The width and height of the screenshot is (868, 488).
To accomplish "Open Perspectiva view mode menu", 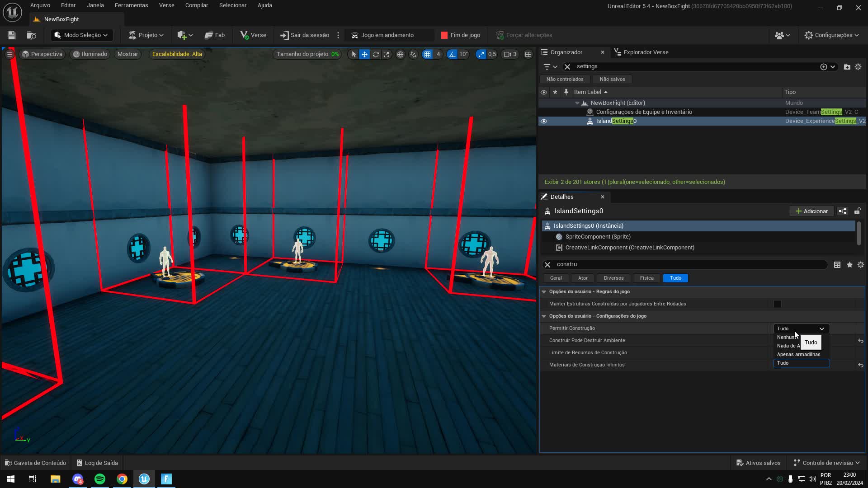I will click(42, 54).
